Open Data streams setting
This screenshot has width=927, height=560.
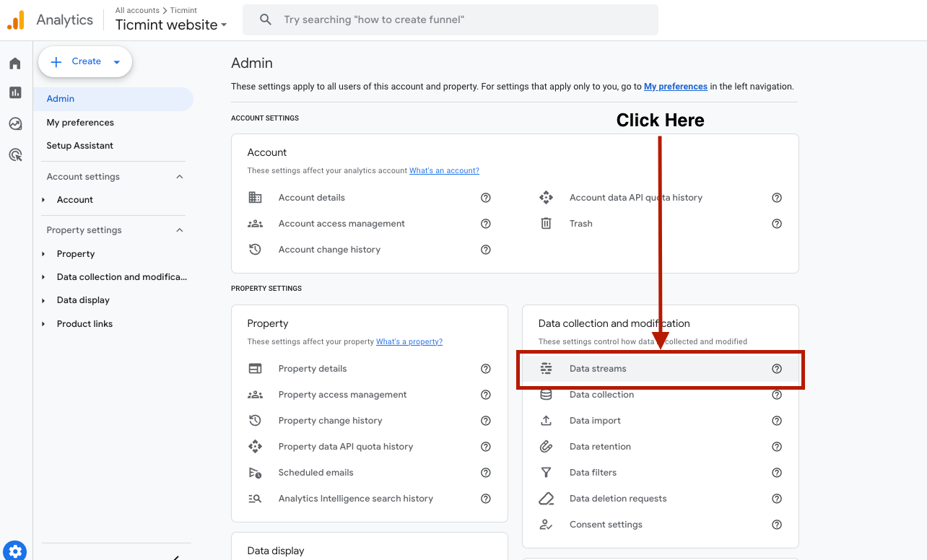click(660, 369)
